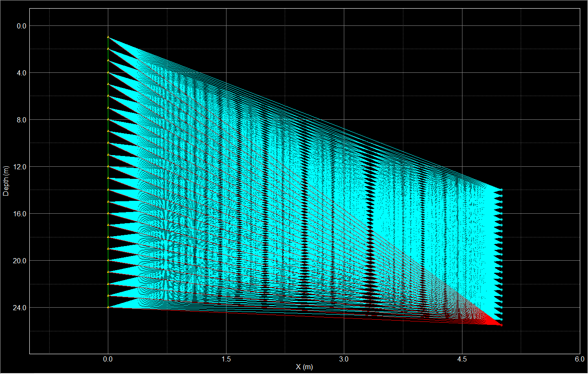
Task: Click the 24.0 depth axis tick label
Action: coord(19,308)
